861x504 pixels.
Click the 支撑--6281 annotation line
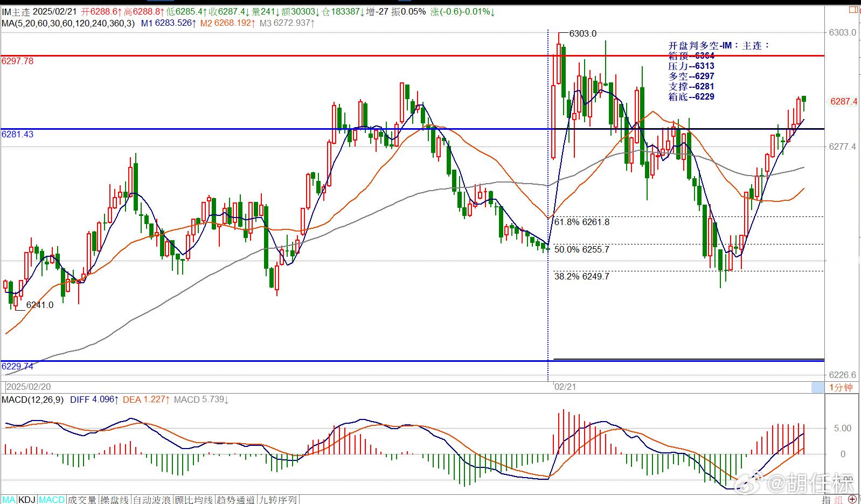pyautogui.click(x=691, y=86)
